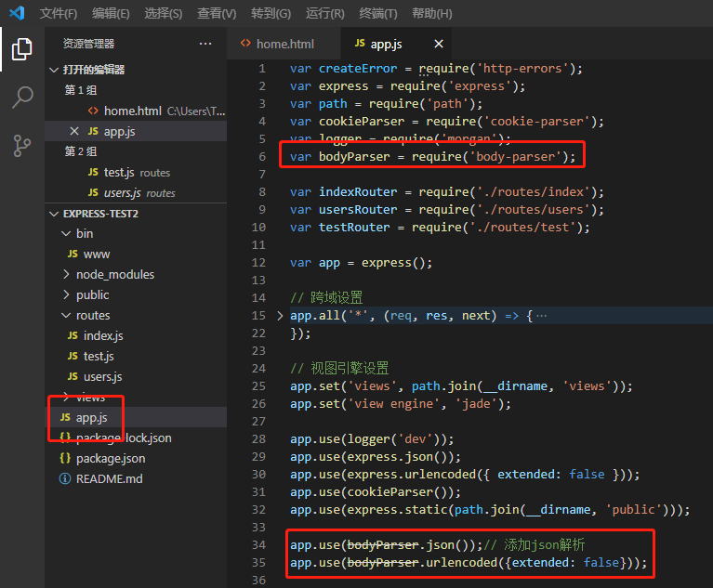The image size is (713, 588).
Task: Open app.js in project tree
Action: coord(136,417)
